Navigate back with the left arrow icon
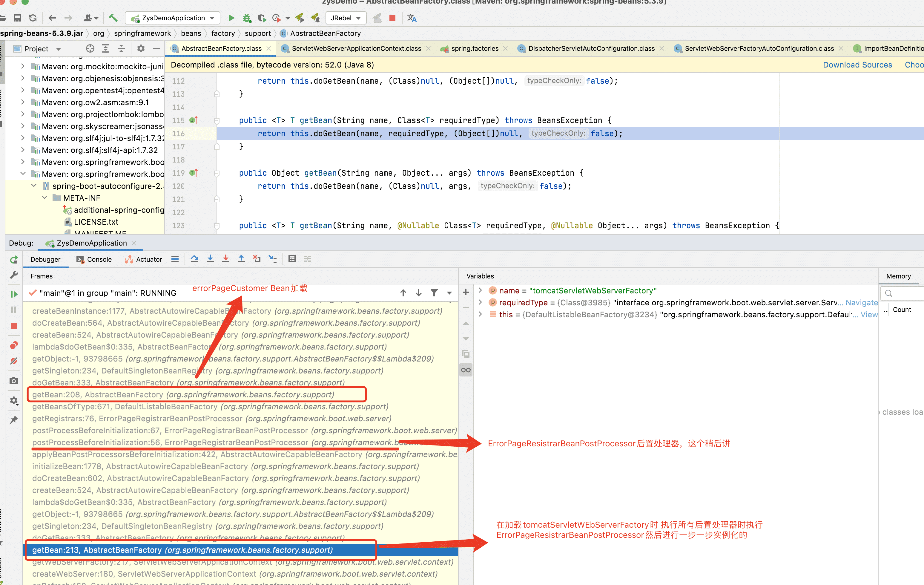The image size is (924, 585). pos(53,18)
